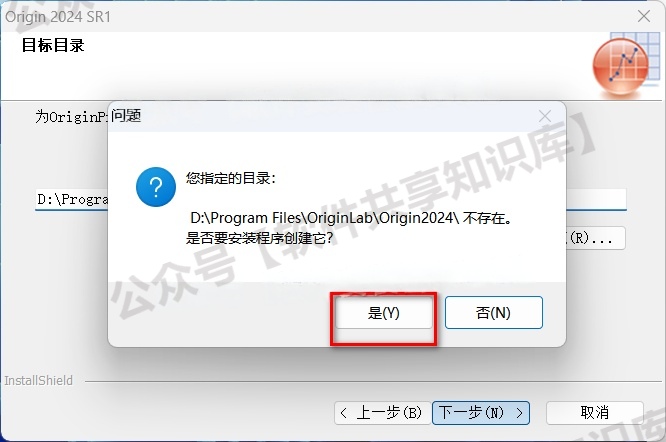Click the 是否要安装程序创建它 question text
This screenshot has height=442, width=666.
(259, 238)
